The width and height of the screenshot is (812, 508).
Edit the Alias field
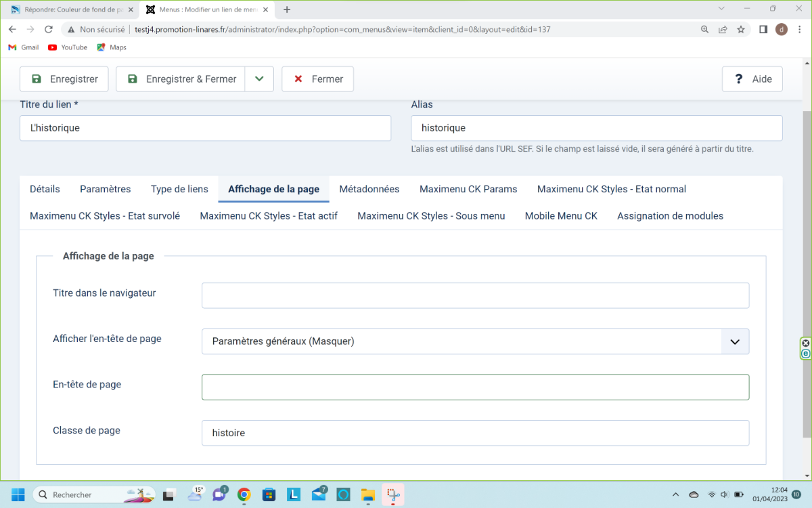[x=597, y=128]
